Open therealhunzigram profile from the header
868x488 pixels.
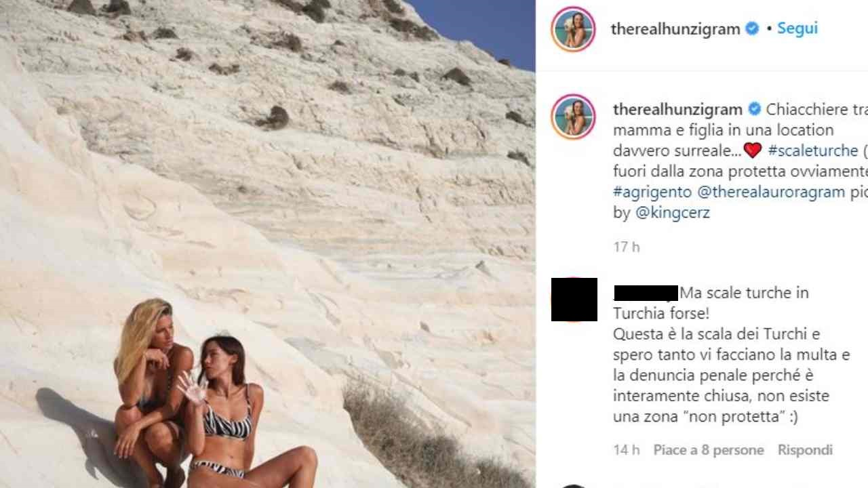pyautogui.click(x=675, y=28)
